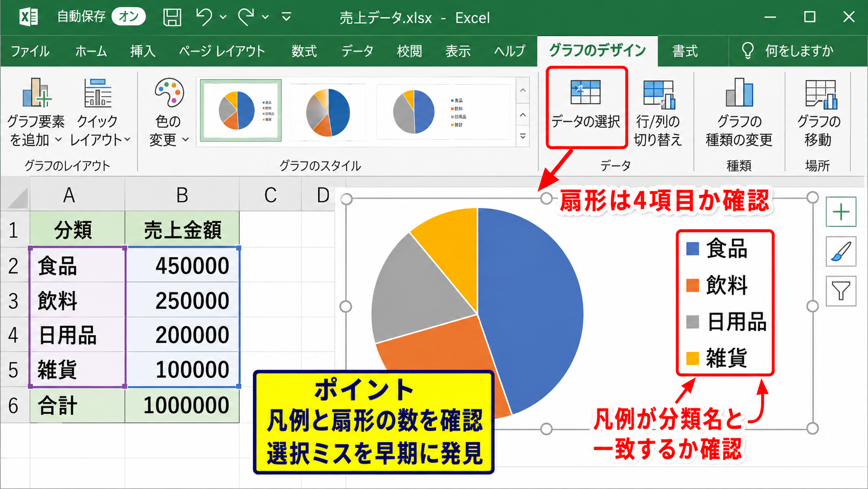This screenshot has width=868, height=489.
Task: Open Quick Access Toolbar customize arrow
Action: 286,17
